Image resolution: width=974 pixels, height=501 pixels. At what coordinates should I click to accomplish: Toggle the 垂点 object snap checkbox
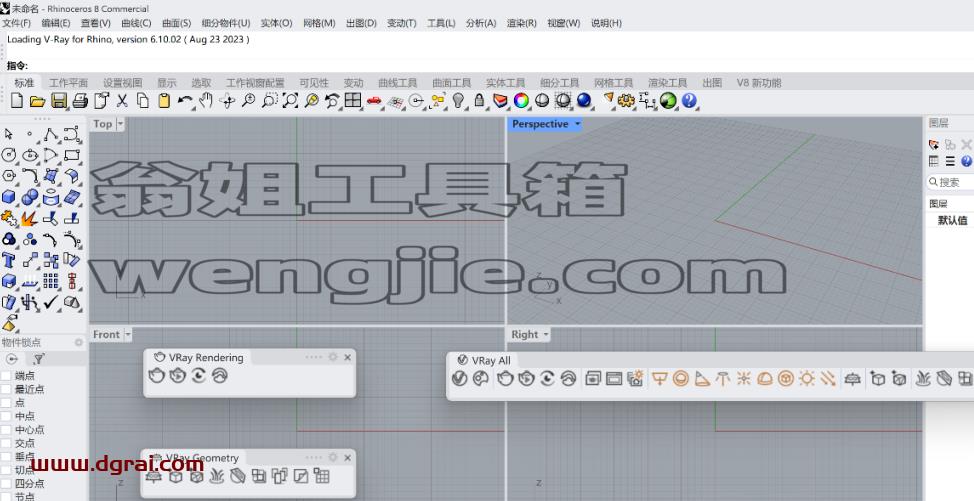[6, 457]
